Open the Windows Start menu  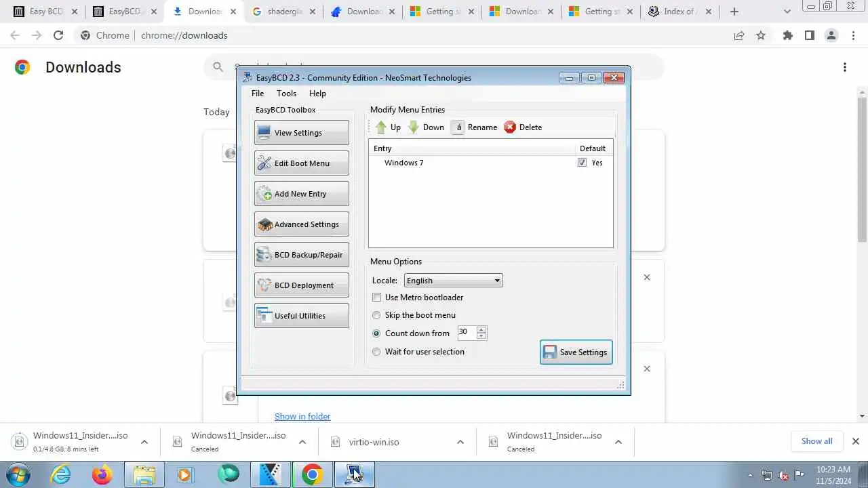17,474
